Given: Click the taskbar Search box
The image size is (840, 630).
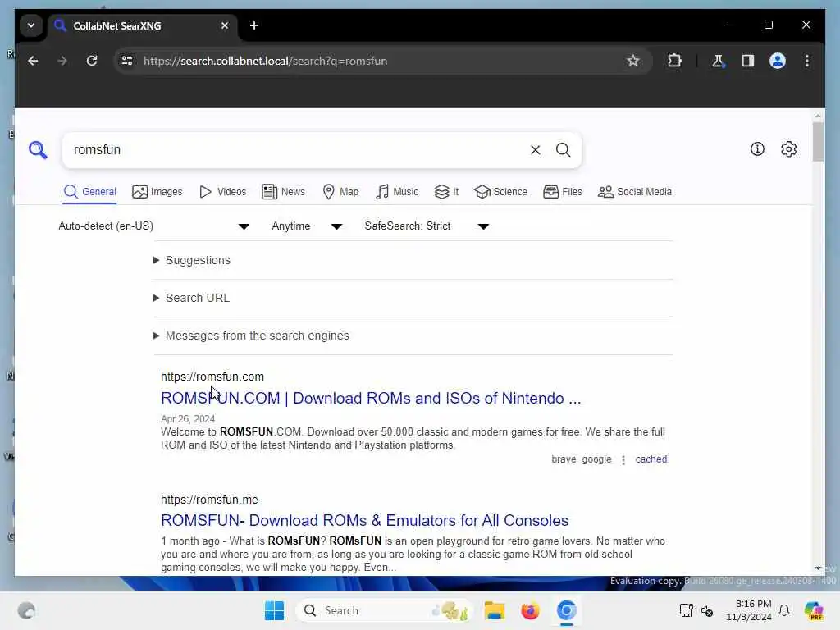Looking at the screenshot, I should click(x=384, y=610).
